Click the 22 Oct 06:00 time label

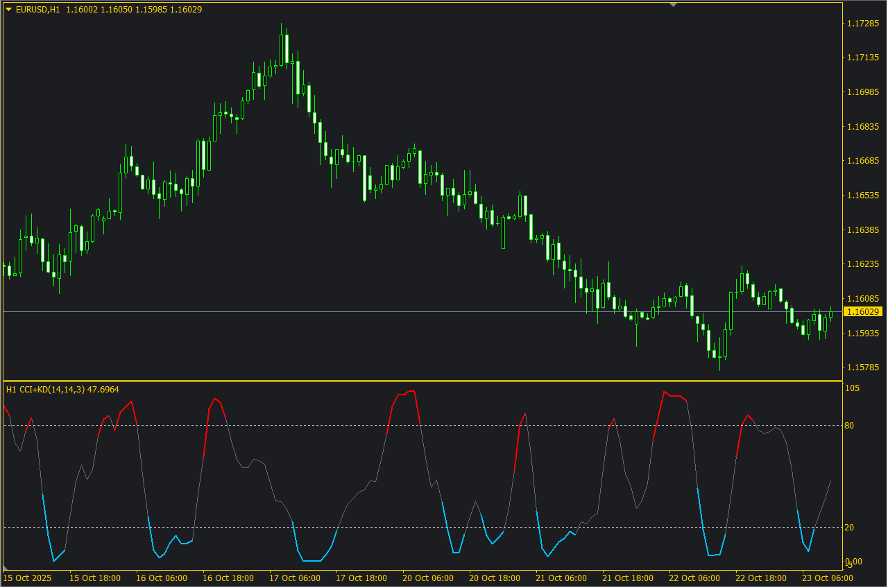[x=694, y=578]
